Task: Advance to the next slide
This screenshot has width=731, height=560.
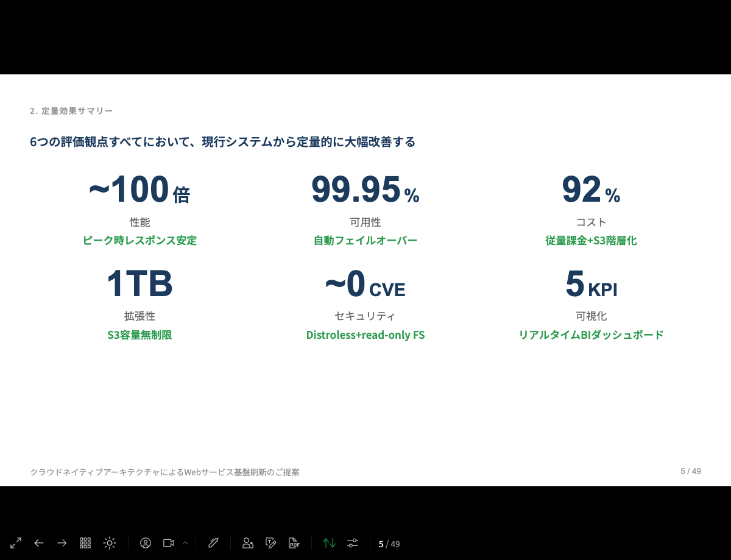Action: [x=62, y=542]
